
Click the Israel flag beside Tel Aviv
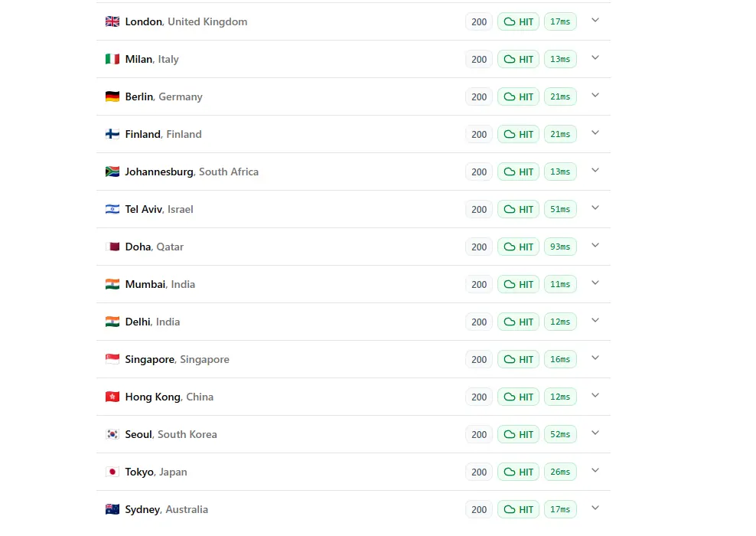point(112,209)
